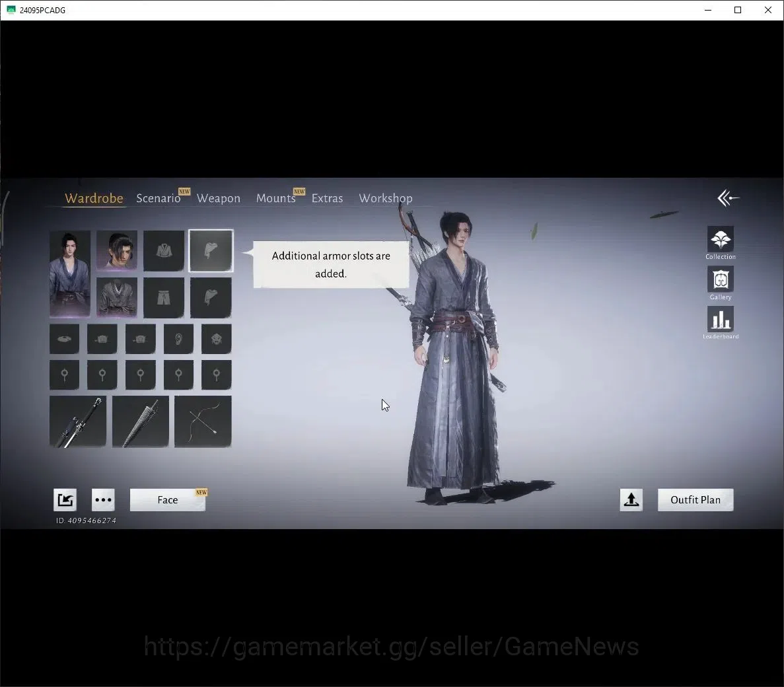Select the folded umbrella weapon slot

(x=141, y=421)
